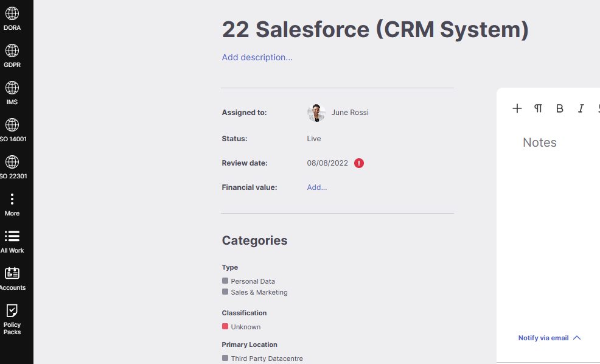Click the Review date label
Screen dimensions: 600x364
click(x=245, y=163)
